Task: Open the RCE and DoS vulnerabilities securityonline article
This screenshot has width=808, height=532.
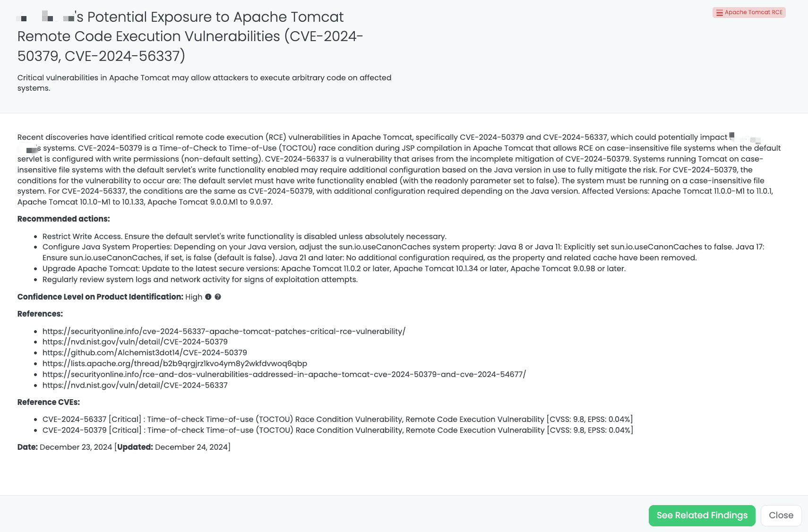Action: click(284, 374)
